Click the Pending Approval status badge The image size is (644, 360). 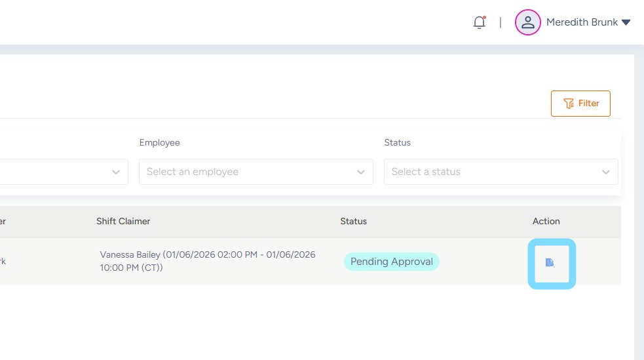(x=391, y=262)
